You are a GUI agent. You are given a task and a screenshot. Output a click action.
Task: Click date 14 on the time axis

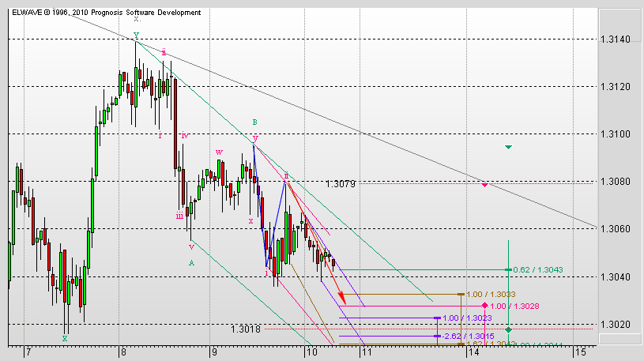pyautogui.click(x=473, y=352)
